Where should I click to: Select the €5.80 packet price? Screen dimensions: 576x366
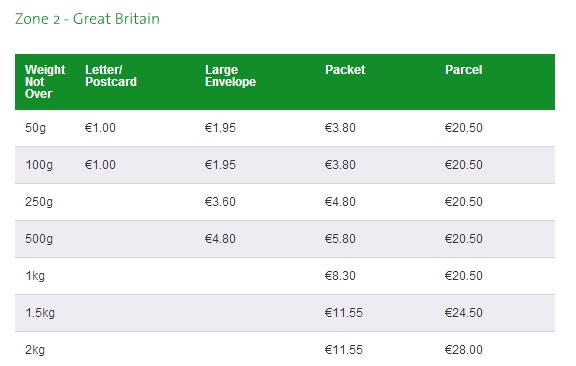tap(340, 239)
